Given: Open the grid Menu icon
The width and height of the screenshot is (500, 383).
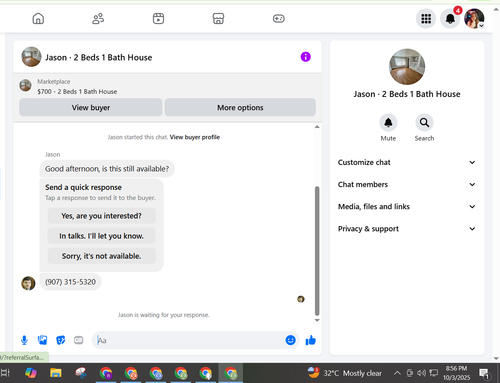Looking at the screenshot, I should pos(426,19).
